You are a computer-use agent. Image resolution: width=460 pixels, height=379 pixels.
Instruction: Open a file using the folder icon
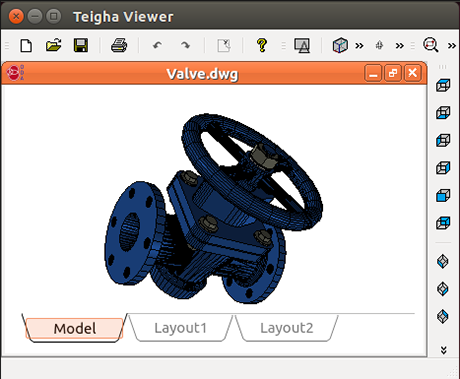pos(53,45)
